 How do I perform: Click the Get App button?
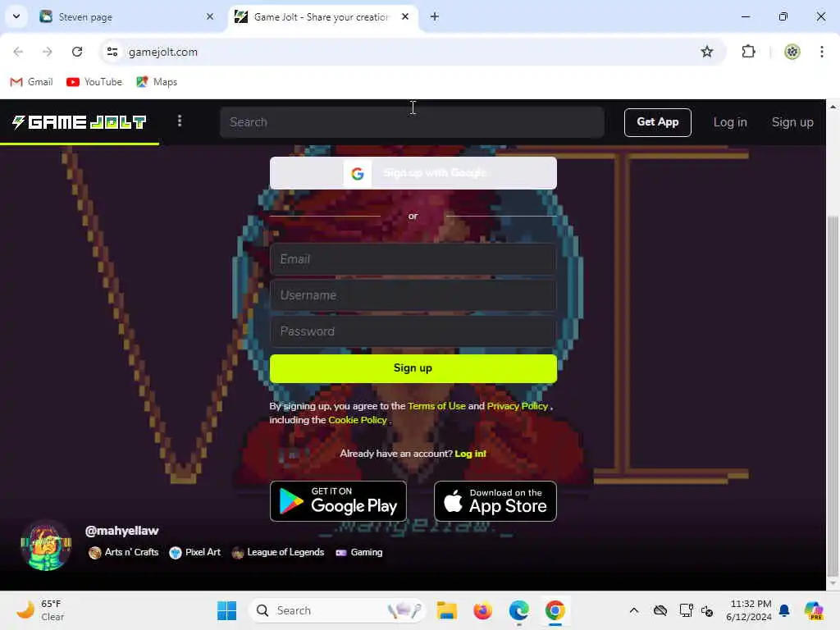tap(657, 122)
